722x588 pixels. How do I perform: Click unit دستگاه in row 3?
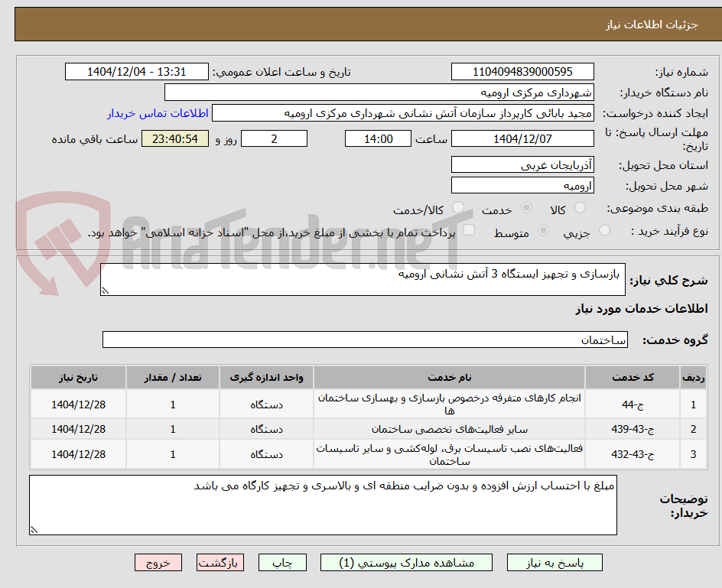coord(266,454)
